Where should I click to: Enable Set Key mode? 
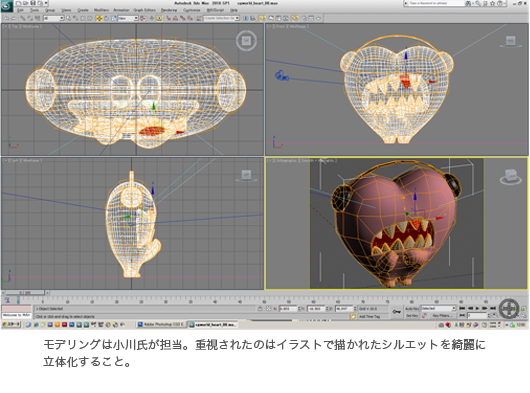coord(412,316)
